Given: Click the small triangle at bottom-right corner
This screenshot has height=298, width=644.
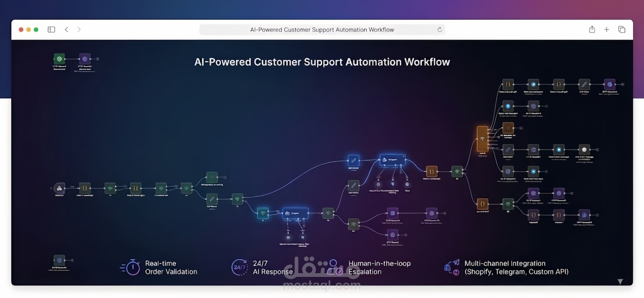Looking at the screenshot, I should click(x=620, y=281).
